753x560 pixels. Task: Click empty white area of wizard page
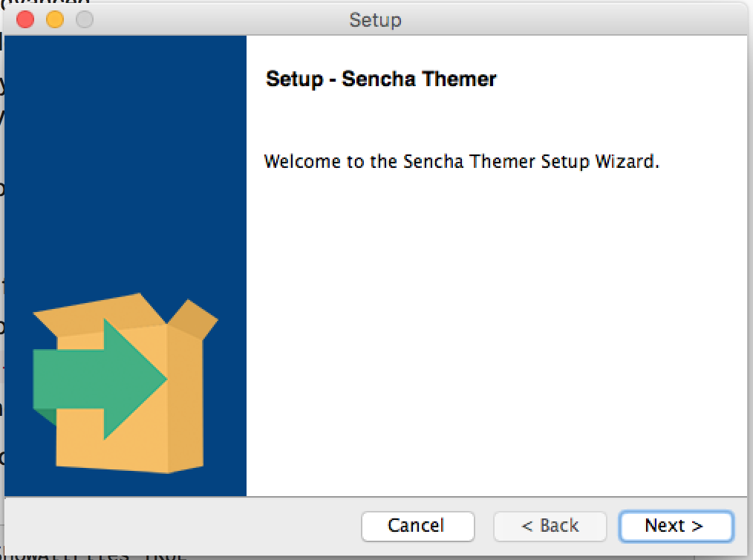496,334
